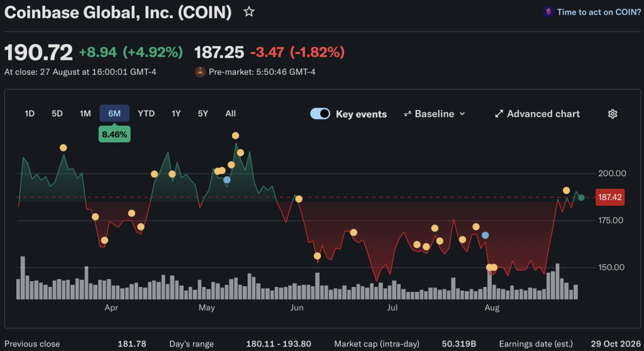Select the 1Y time range
This screenshot has width=644, height=351.
pos(176,113)
